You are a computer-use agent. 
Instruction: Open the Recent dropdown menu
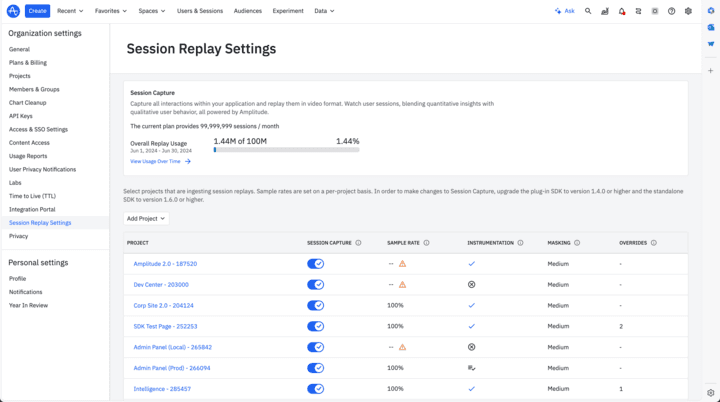(71, 11)
